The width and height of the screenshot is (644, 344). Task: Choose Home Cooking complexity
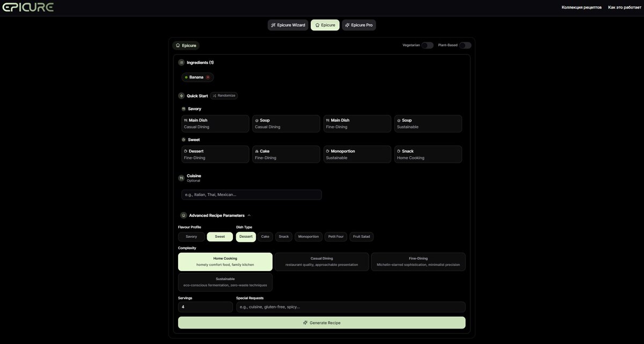coord(225,262)
